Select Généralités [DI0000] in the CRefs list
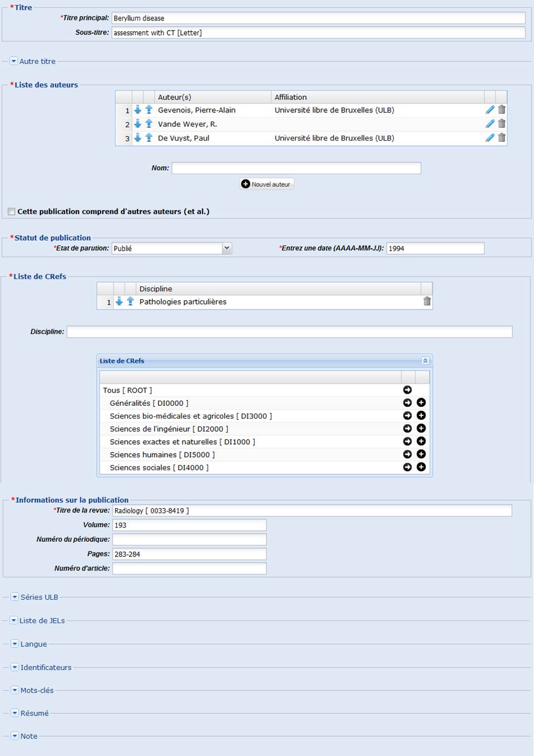 (149, 403)
